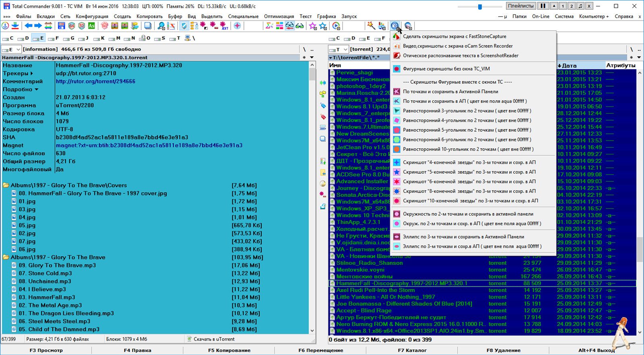
Task: Open left panel drive dropdown E
Action: pos(11,49)
